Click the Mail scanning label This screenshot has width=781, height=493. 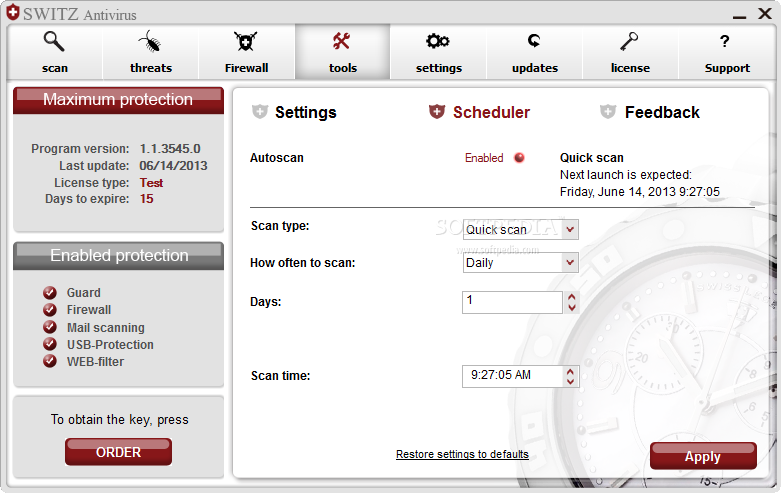pyautogui.click(x=106, y=328)
